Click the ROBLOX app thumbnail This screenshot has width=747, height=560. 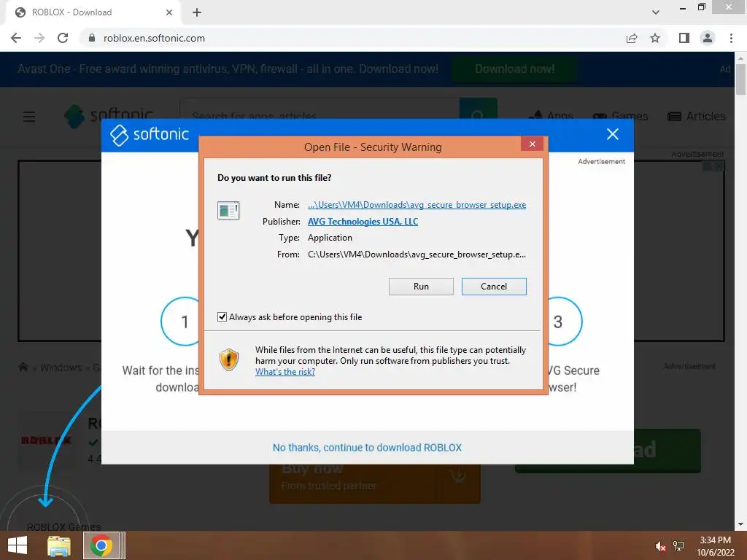[x=46, y=440]
